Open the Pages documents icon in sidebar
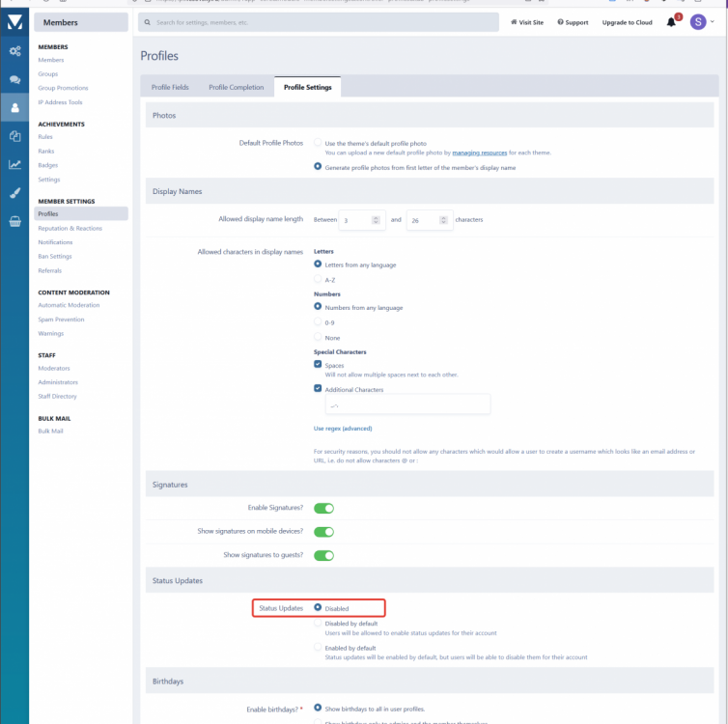This screenshot has height=724, width=728. [x=14, y=136]
